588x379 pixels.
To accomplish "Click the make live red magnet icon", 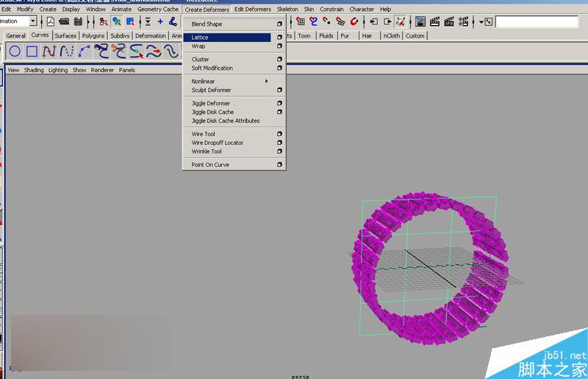I will pos(354,22).
